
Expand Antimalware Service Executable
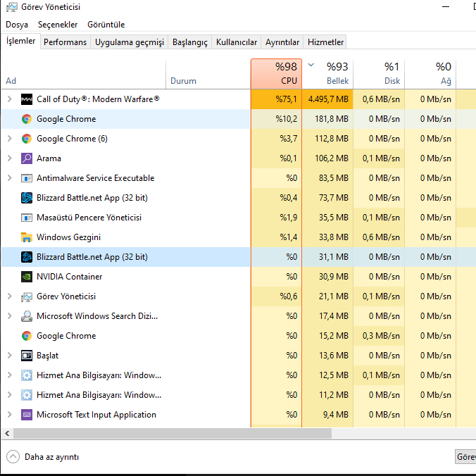click(x=10, y=178)
